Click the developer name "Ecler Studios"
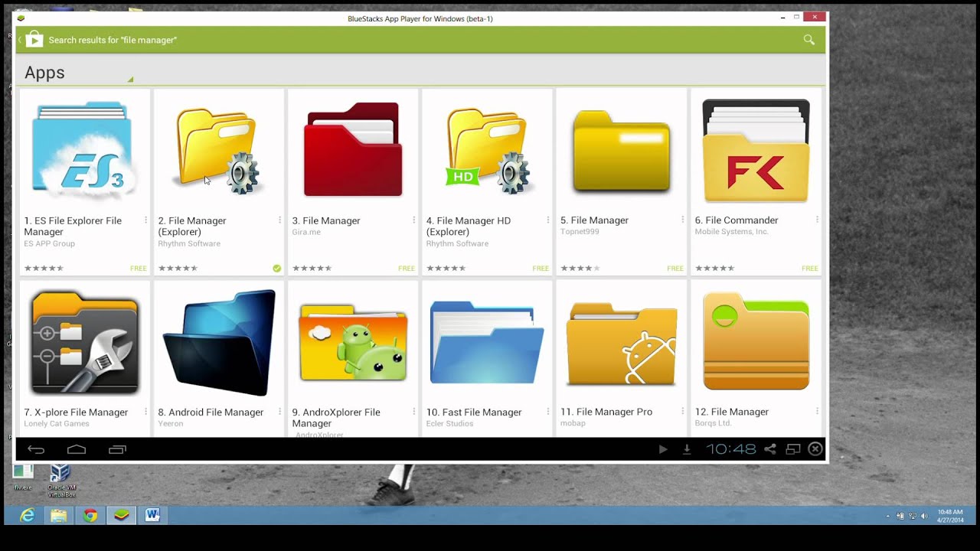This screenshot has width=980, height=551. point(449,424)
